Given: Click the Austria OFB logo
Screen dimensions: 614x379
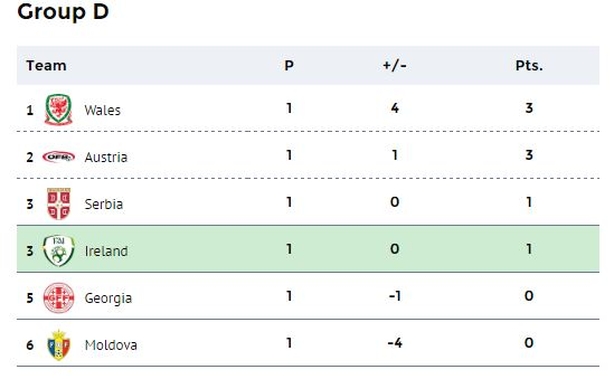Looking at the screenshot, I should pyautogui.click(x=58, y=157).
